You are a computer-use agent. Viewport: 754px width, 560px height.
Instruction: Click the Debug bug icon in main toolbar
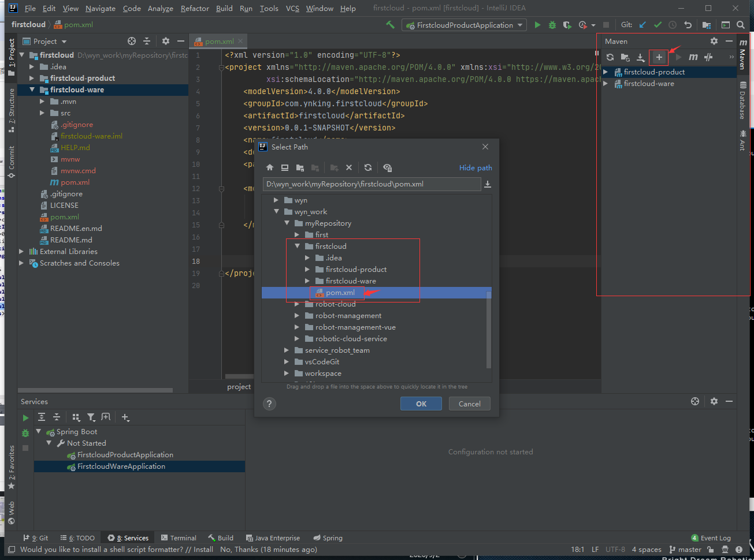pyautogui.click(x=552, y=25)
